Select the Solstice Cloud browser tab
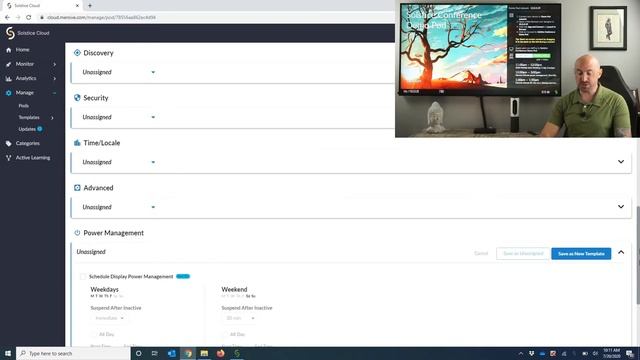This screenshot has width=640, height=360. click(x=42, y=6)
